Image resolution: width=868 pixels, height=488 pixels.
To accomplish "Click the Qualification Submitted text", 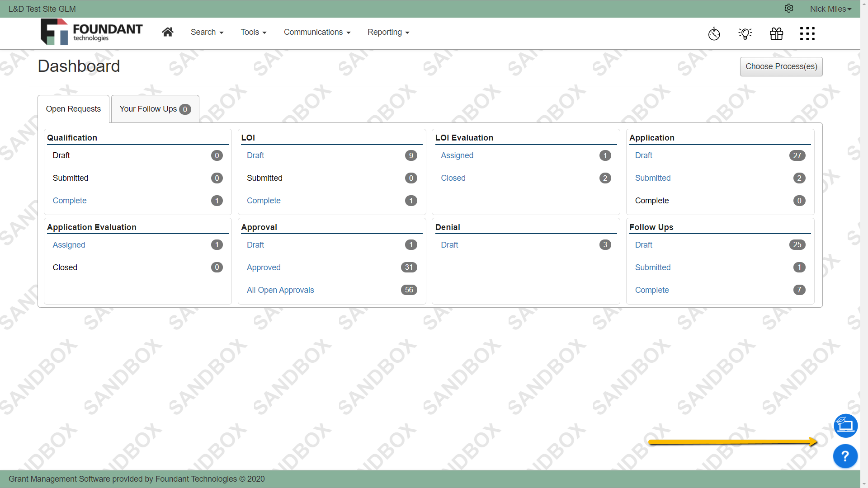I will click(71, 178).
